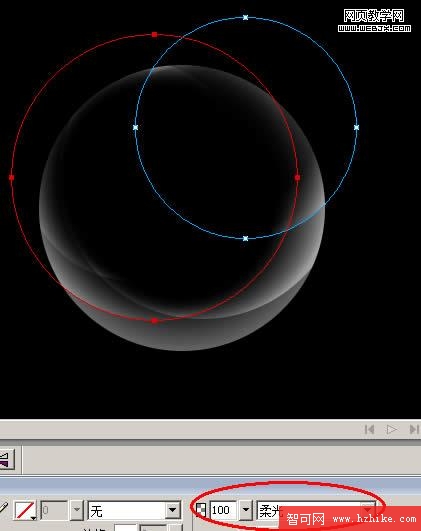The height and width of the screenshot is (531, 421).
Task: Open the stroke category dropdown showing 无
Action: coord(134,510)
